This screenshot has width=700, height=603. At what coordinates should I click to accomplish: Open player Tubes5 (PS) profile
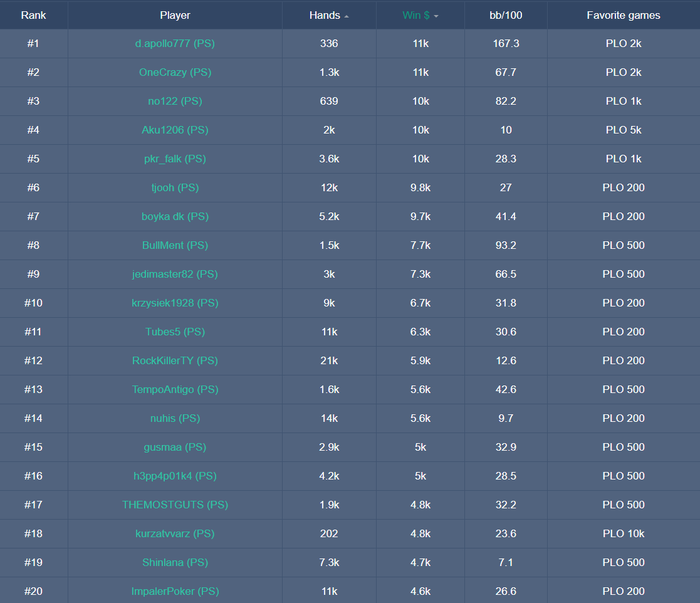coord(175,332)
